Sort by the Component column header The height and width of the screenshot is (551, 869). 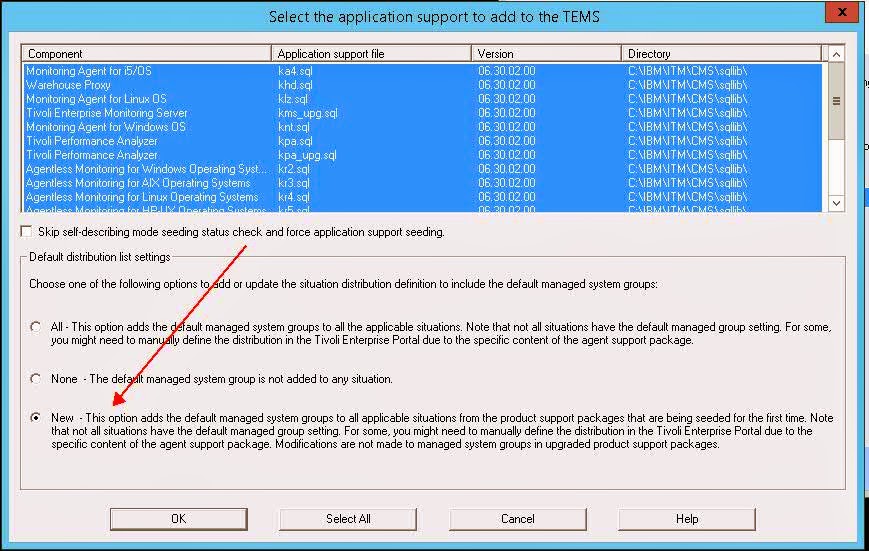[146, 54]
